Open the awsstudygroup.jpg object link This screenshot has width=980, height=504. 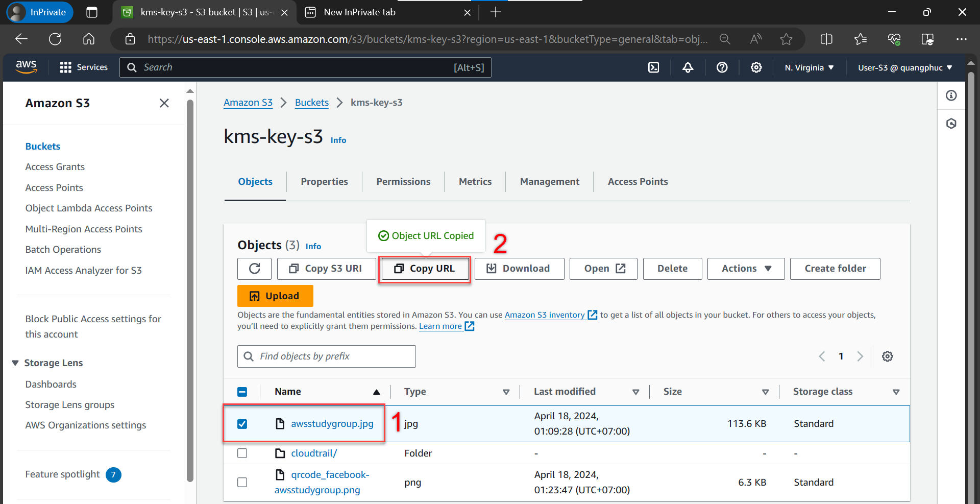(332, 424)
